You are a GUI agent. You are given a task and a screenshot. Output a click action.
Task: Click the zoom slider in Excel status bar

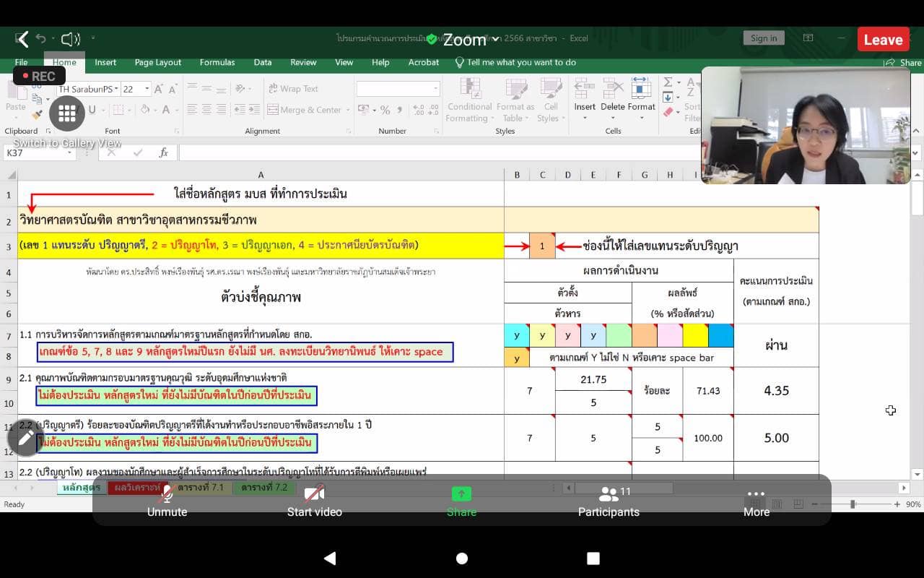pos(853,504)
